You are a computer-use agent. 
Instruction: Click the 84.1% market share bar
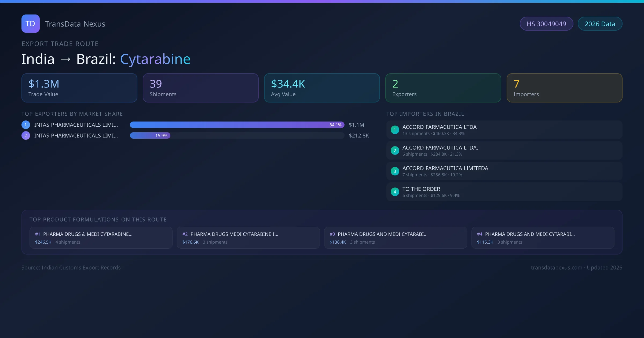pos(237,125)
